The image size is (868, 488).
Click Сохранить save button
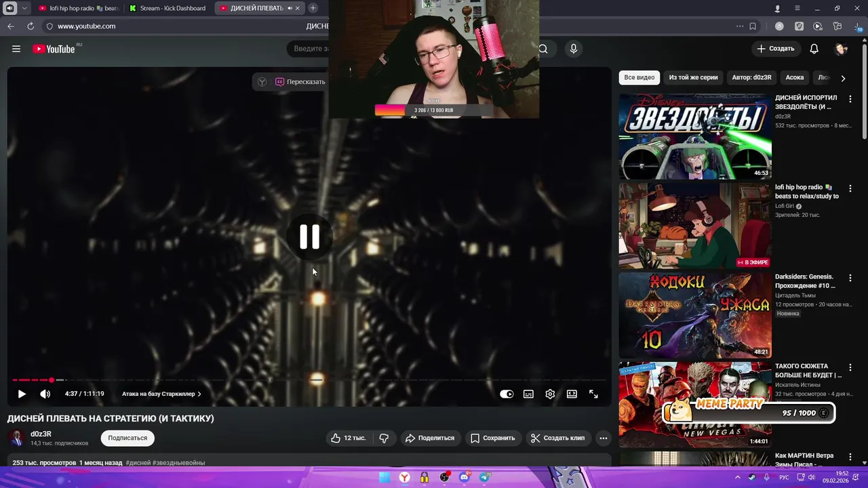[x=493, y=438]
